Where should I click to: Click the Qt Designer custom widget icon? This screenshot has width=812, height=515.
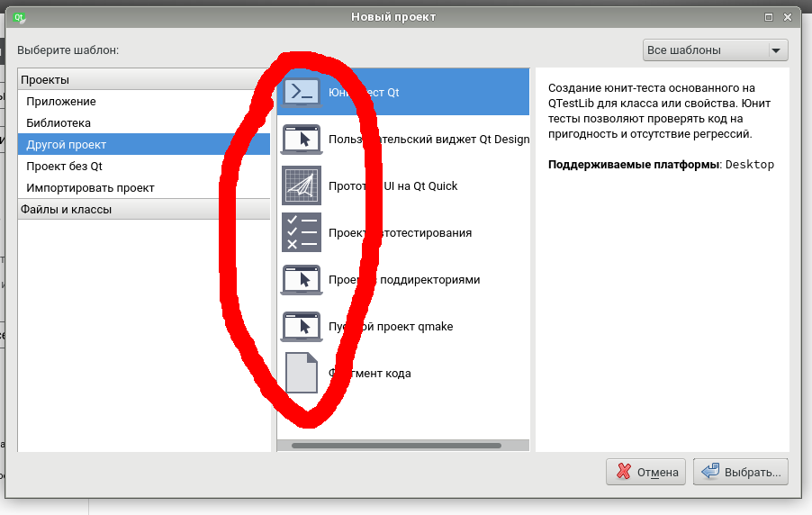click(302, 140)
